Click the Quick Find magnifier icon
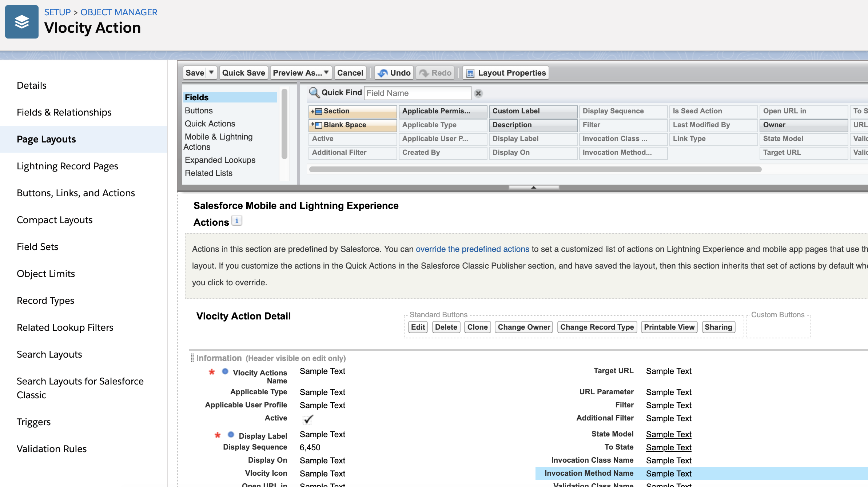 (x=314, y=93)
